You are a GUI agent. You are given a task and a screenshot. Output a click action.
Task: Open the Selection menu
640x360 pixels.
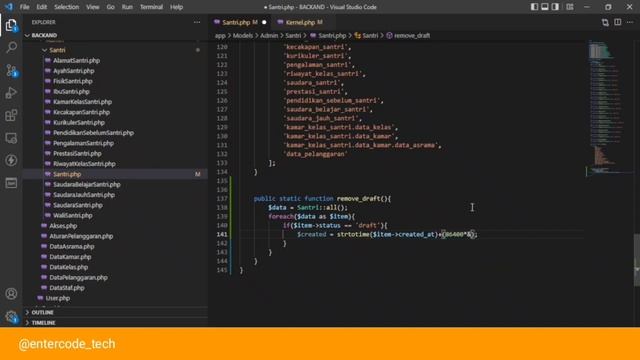(x=67, y=7)
